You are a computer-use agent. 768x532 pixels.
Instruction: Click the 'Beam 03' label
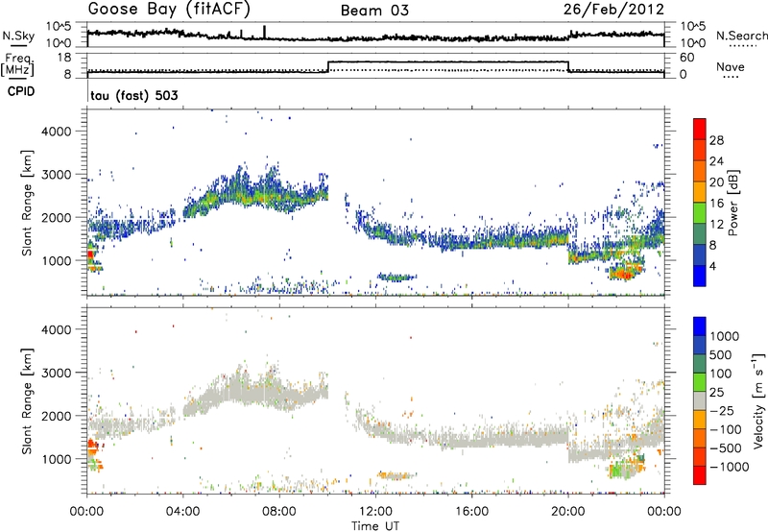[374, 11]
